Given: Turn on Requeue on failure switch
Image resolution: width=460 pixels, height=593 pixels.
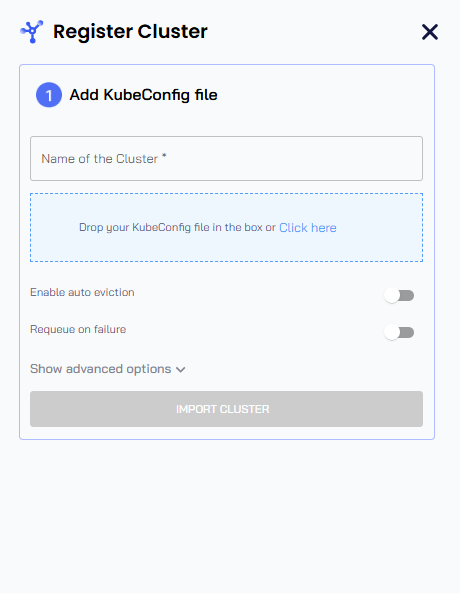Looking at the screenshot, I should tap(399, 332).
